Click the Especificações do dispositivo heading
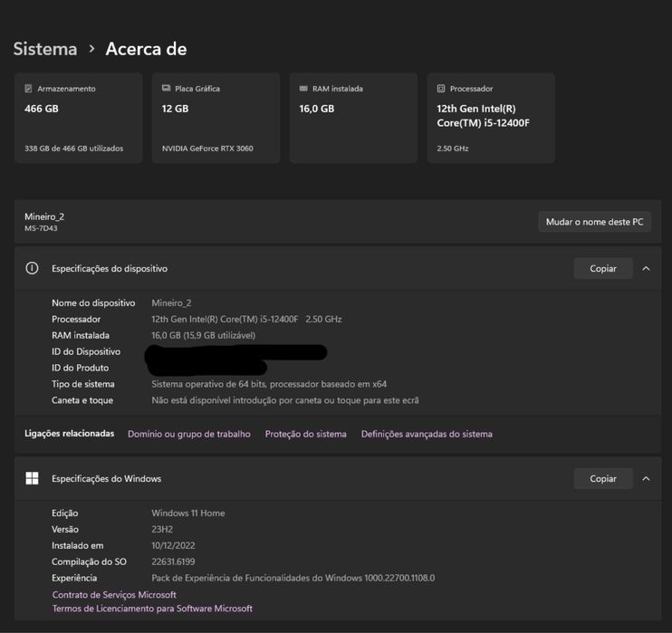 point(110,269)
